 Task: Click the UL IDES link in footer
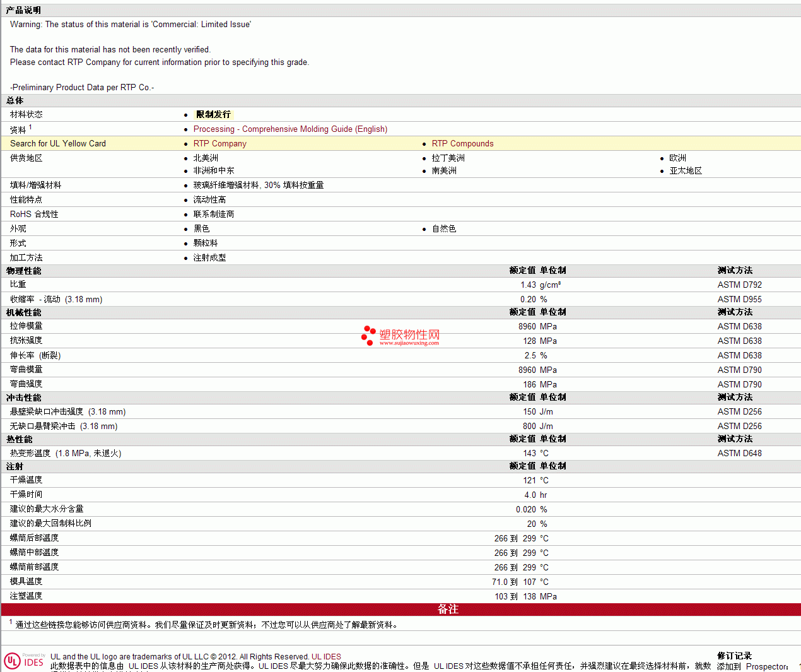pyautogui.click(x=326, y=656)
